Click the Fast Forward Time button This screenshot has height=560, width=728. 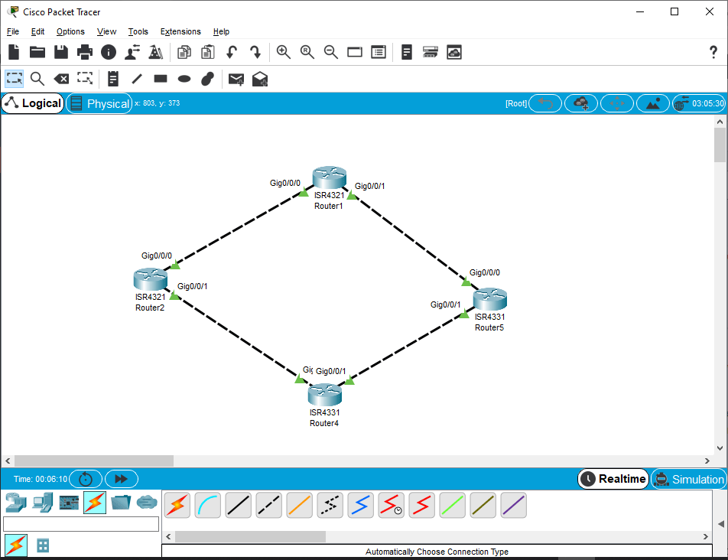[x=121, y=479]
